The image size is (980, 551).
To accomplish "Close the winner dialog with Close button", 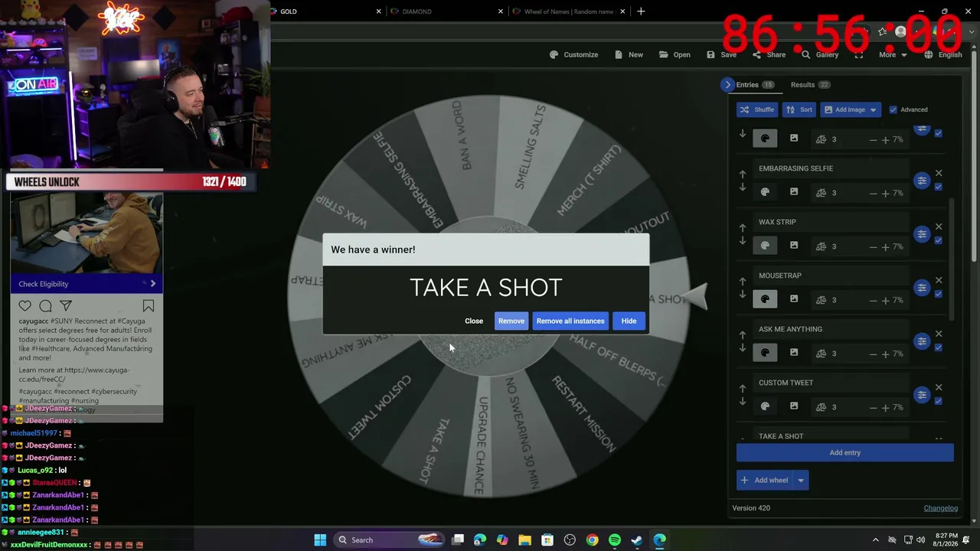I will pos(474,321).
